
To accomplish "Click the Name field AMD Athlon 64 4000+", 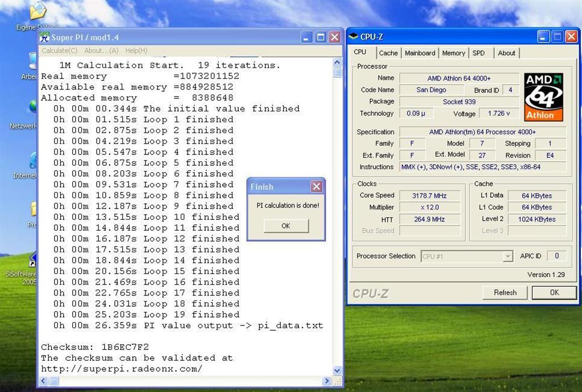I will pos(459,78).
